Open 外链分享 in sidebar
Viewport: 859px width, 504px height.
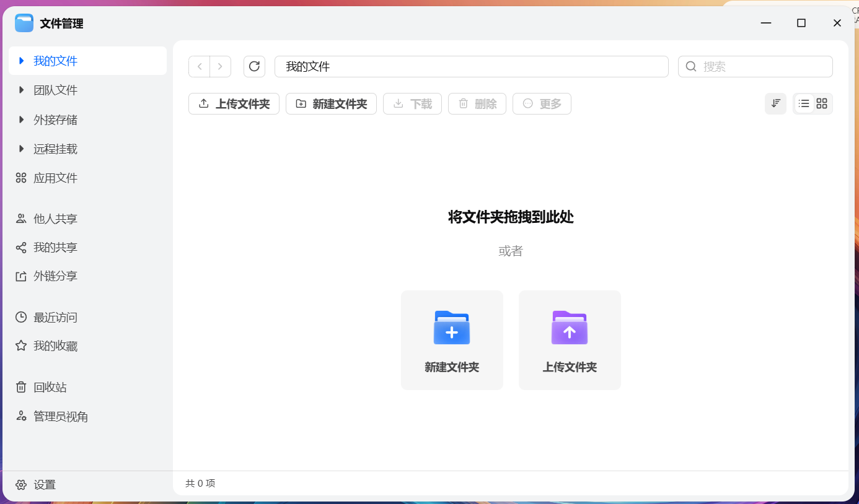[x=55, y=276]
